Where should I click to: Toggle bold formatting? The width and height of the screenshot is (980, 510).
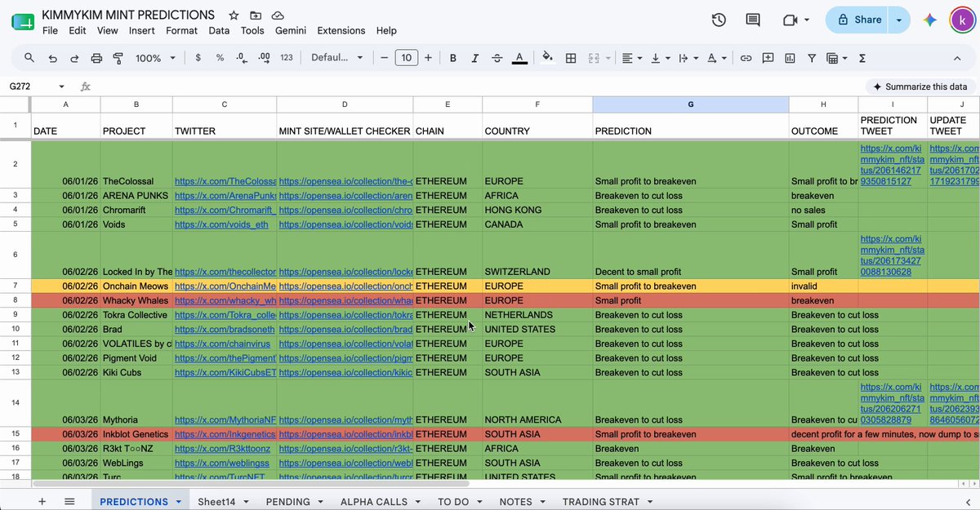[452, 58]
